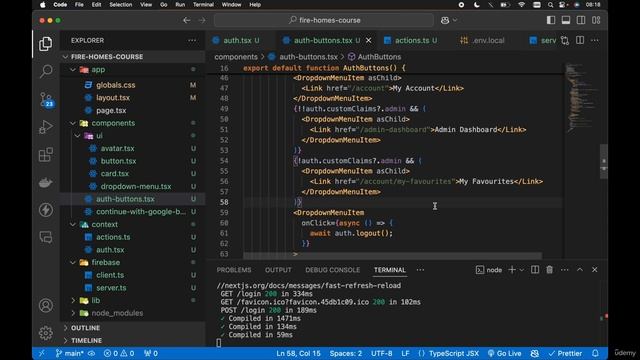Click Copilot status icon in status bar
Screen dimensions: 640x360
coord(535,353)
